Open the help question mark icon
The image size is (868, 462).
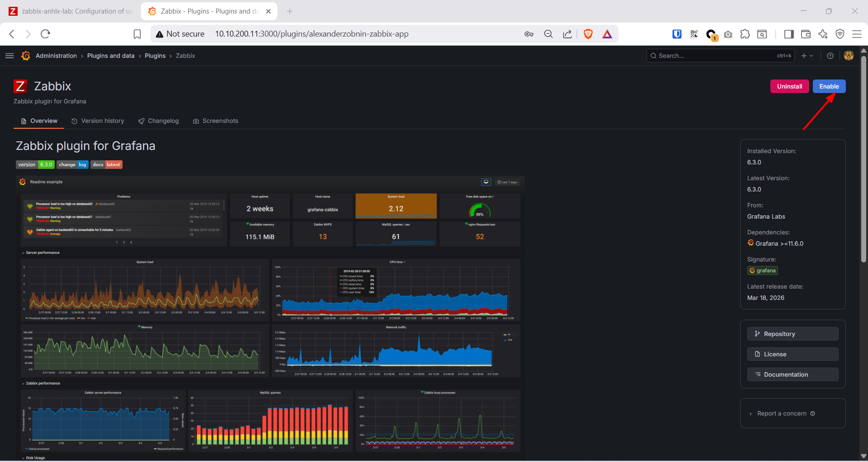tap(830, 56)
